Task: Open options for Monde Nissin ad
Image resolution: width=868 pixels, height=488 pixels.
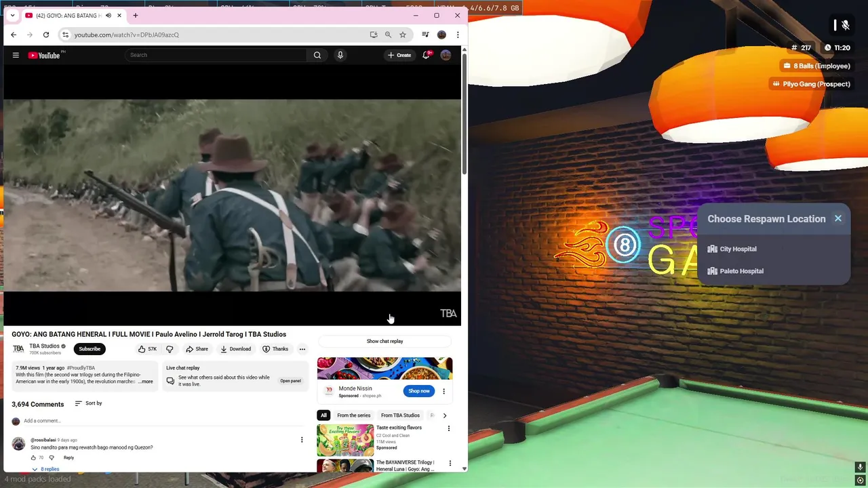Action: pos(443,391)
